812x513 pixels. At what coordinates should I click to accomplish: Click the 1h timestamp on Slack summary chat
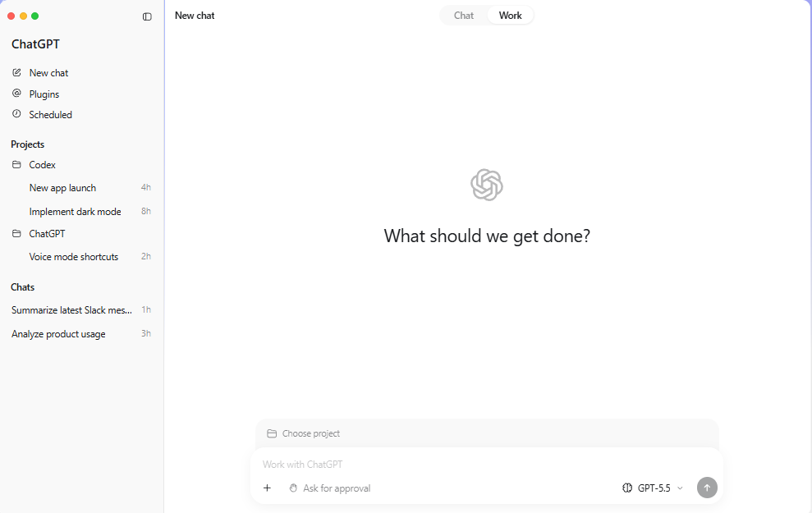click(x=146, y=309)
